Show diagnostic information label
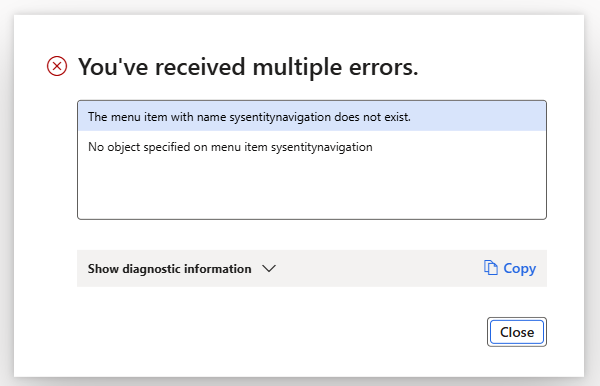600x386 pixels. point(170,269)
